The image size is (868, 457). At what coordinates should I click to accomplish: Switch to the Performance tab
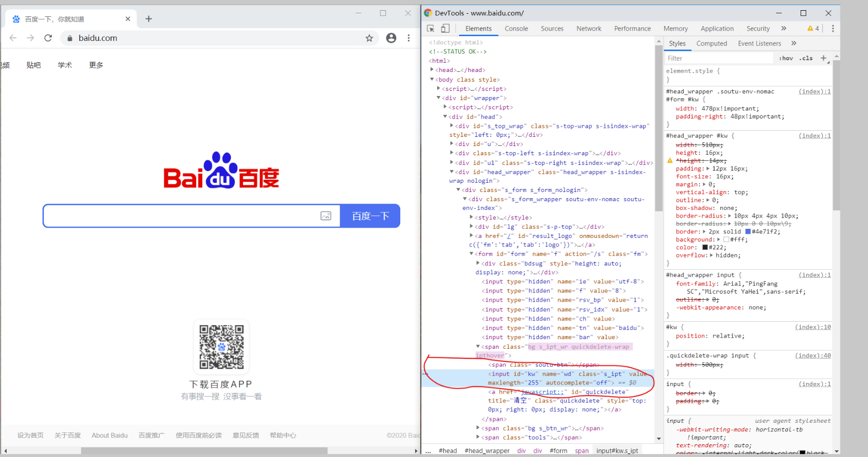coord(632,29)
